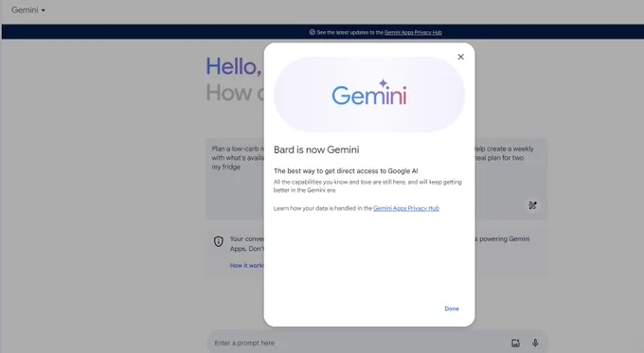Click the Bard is now Gemini heading
644x353 pixels.
(316, 150)
